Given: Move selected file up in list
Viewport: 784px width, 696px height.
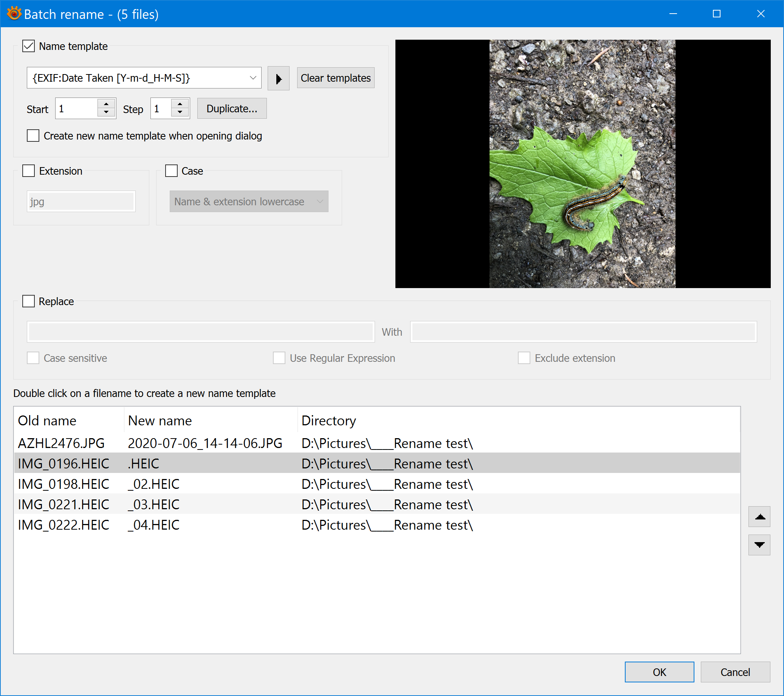Looking at the screenshot, I should point(759,517).
